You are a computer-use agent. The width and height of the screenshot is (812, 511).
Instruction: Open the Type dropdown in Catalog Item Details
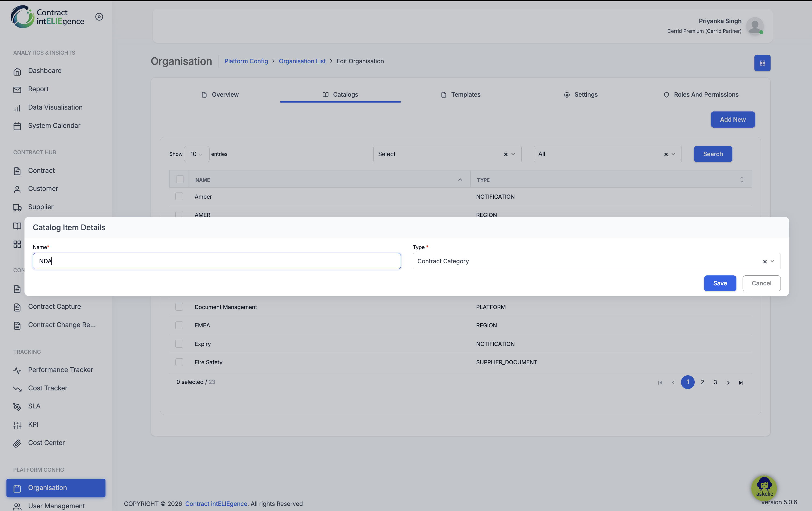coord(596,261)
